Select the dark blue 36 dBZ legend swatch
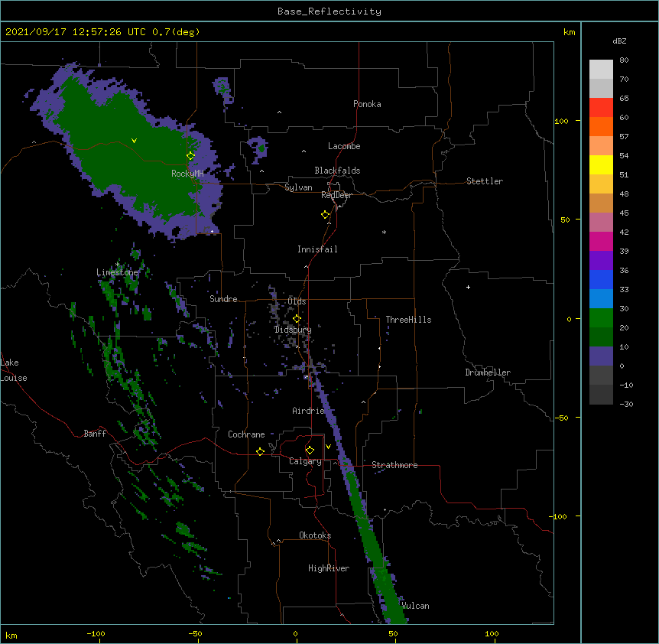This screenshot has width=659, height=644. (601, 279)
